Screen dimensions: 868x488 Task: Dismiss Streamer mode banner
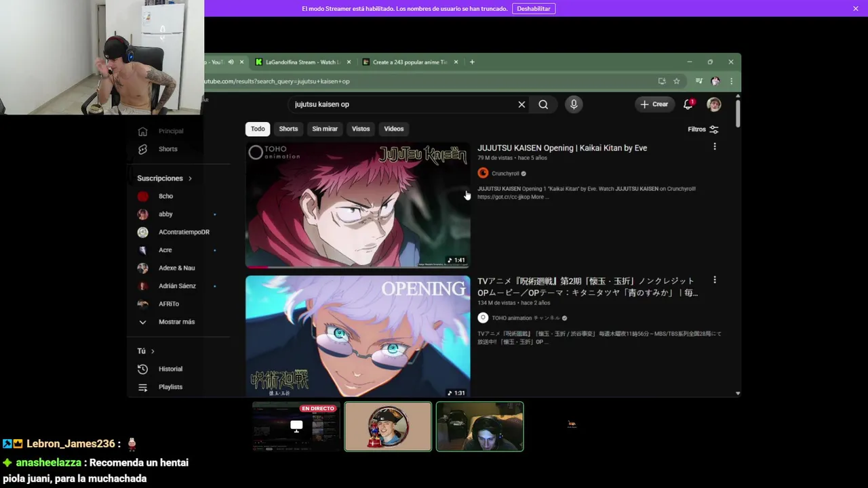(856, 8)
